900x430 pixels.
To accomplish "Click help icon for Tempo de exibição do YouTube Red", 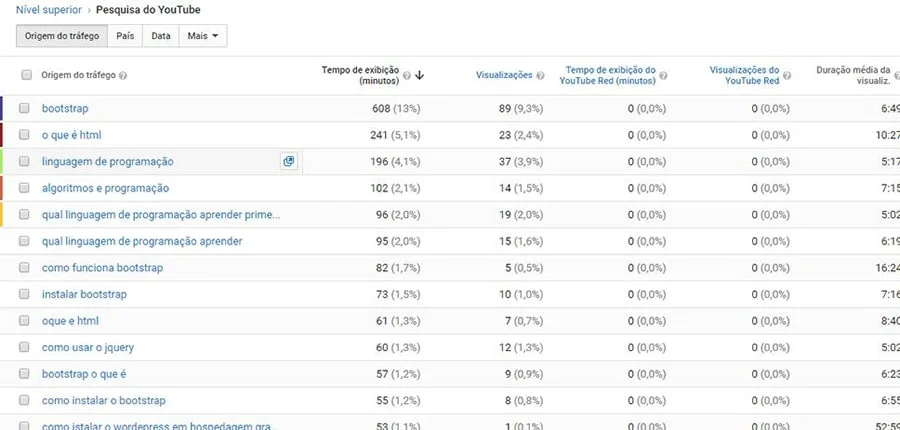I will (662, 75).
